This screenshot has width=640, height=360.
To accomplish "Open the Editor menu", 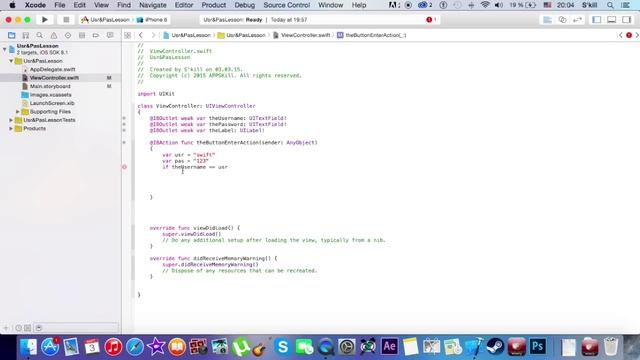I will 184,5.
